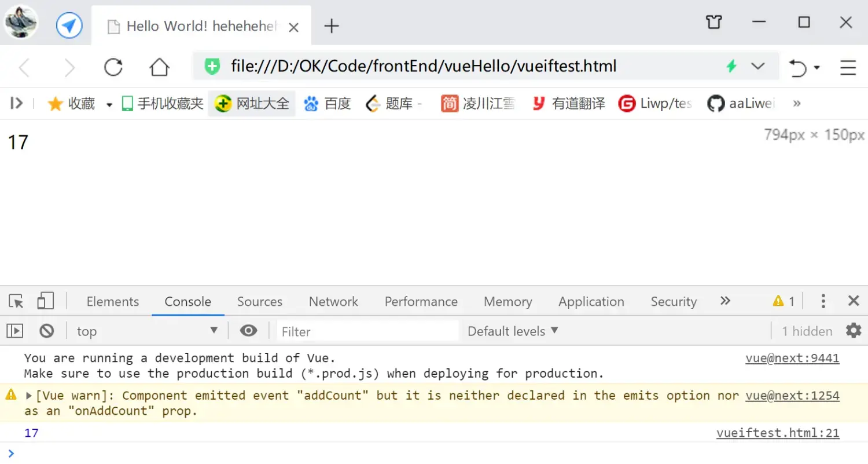Click the green lightning speed-mode icon

[x=731, y=66]
